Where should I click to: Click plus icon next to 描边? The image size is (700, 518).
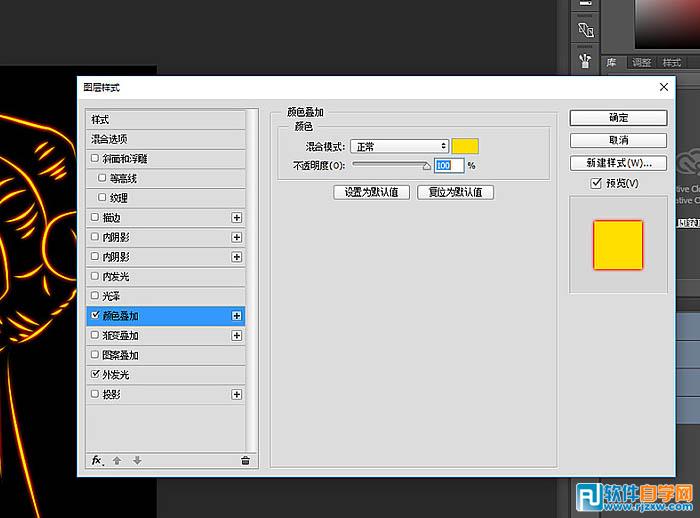(x=237, y=217)
